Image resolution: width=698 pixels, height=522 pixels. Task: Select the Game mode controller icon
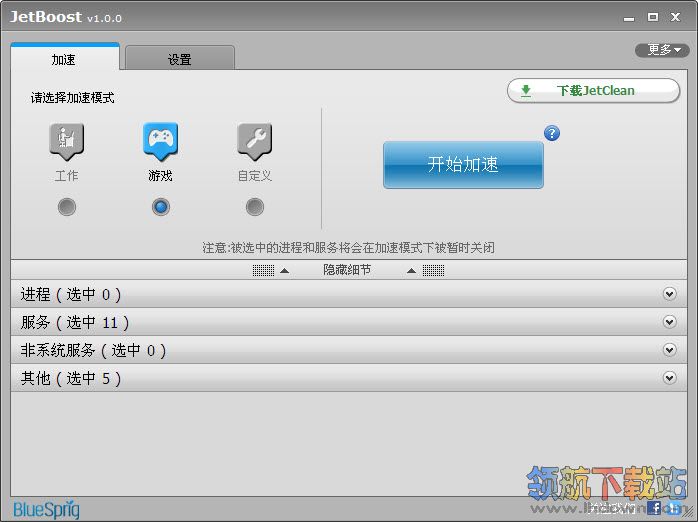pyautogui.click(x=161, y=141)
